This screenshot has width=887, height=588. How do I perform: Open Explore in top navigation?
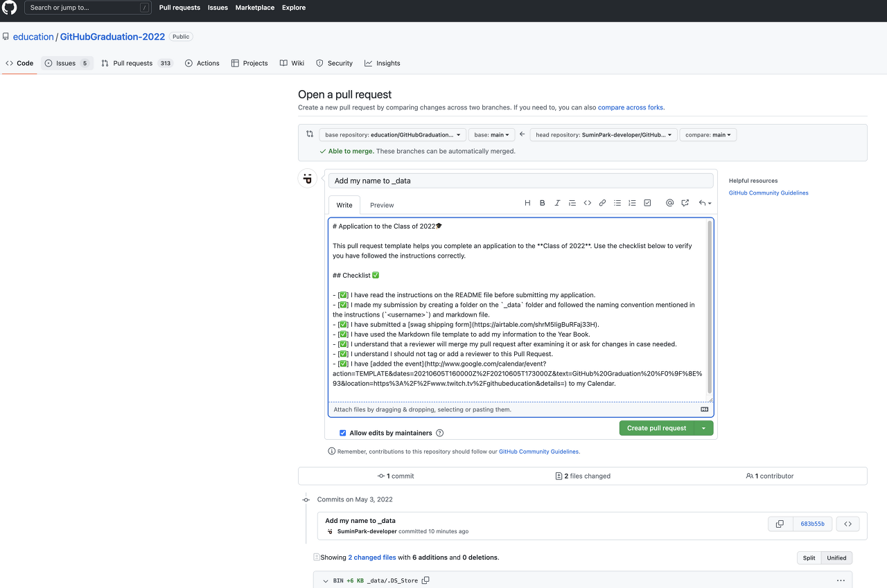(x=294, y=8)
